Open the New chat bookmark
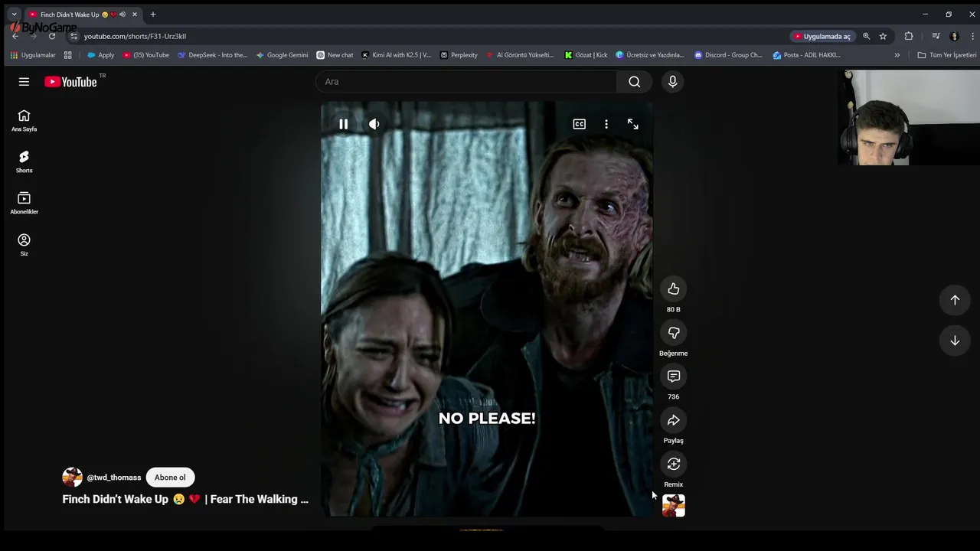This screenshot has width=980, height=551. pos(335,55)
